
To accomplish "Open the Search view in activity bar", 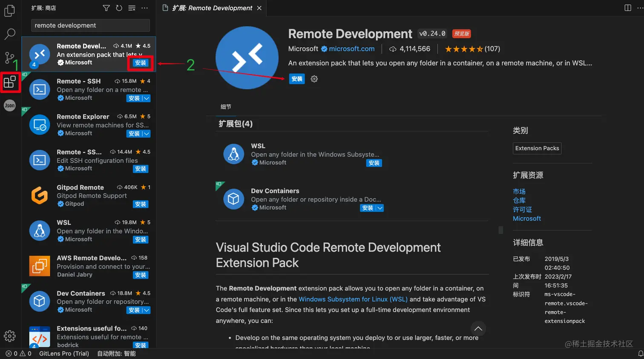I will click(9, 34).
